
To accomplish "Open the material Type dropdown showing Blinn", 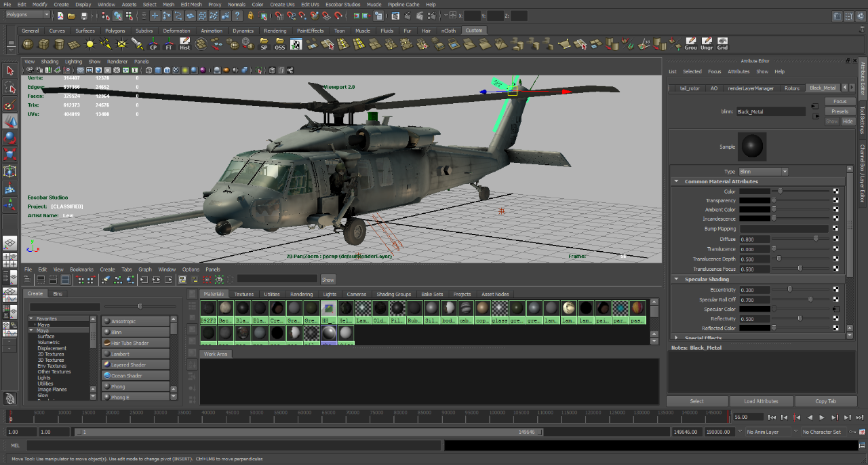I will (x=764, y=172).
